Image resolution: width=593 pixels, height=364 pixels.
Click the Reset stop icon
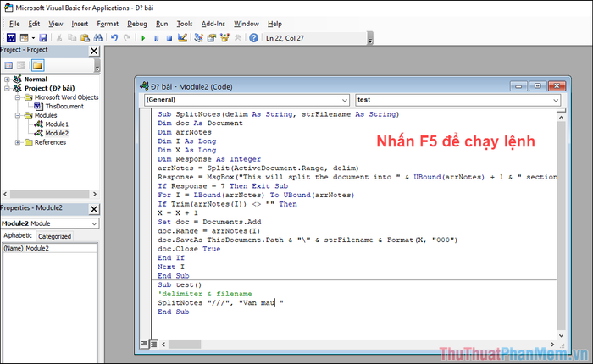pos(169,38)
